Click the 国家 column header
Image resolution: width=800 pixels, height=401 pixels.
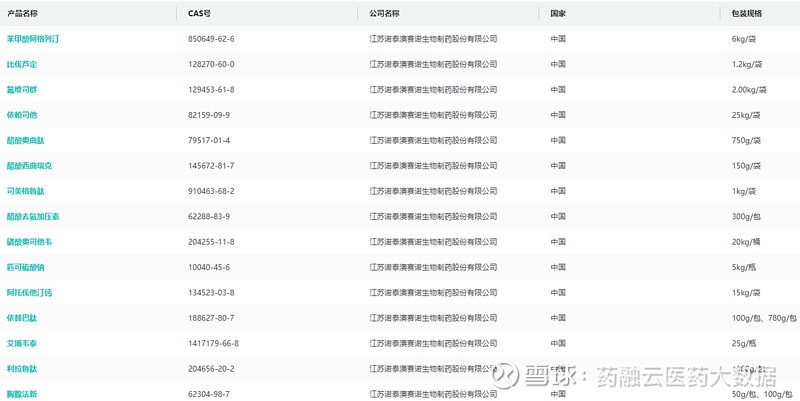coord(558,14)
